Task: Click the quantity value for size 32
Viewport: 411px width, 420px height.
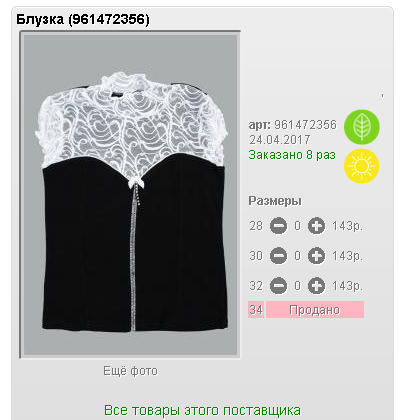Action: point(297,286)
